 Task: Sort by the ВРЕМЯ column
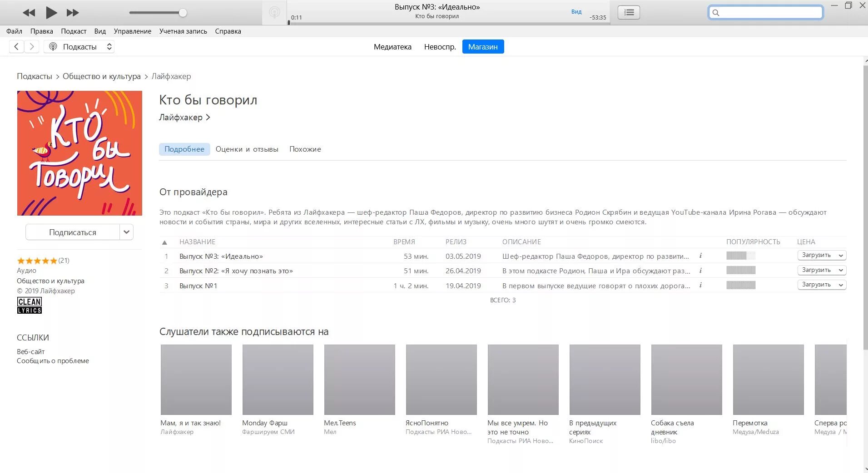pos(404,242)
